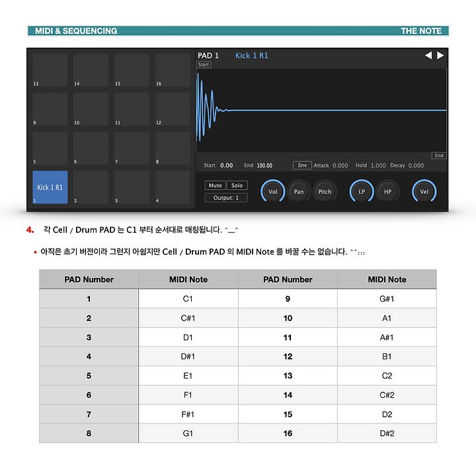Select drum pad 12
The height and width of the screenshot is (450, 476).
pyautogui.click(x=173, y=109)
